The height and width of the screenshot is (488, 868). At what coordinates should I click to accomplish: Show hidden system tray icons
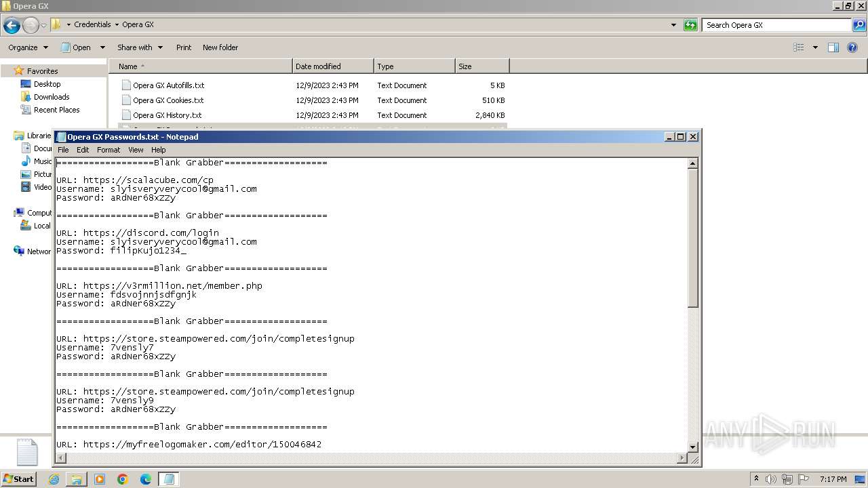point(756,479)
